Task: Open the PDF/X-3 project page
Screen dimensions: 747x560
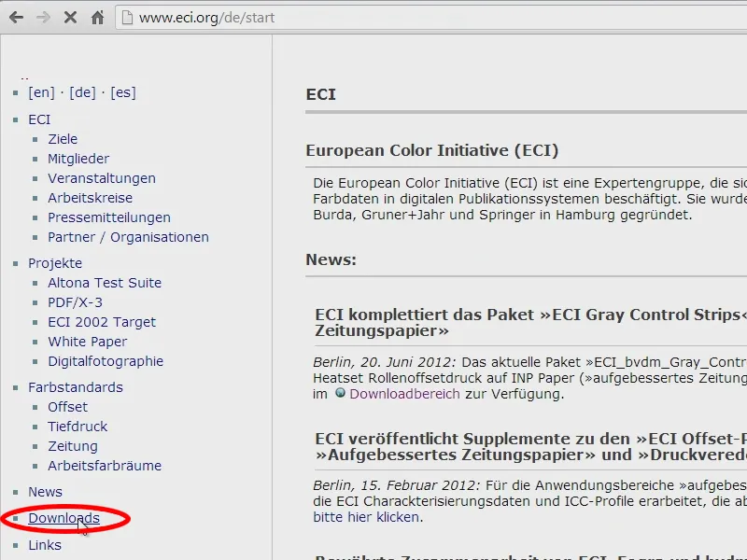Action: pos(75,301)
